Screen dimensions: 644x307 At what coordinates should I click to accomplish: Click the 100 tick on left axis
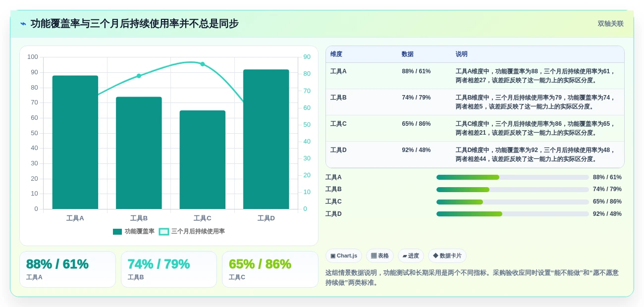point(33,57)
